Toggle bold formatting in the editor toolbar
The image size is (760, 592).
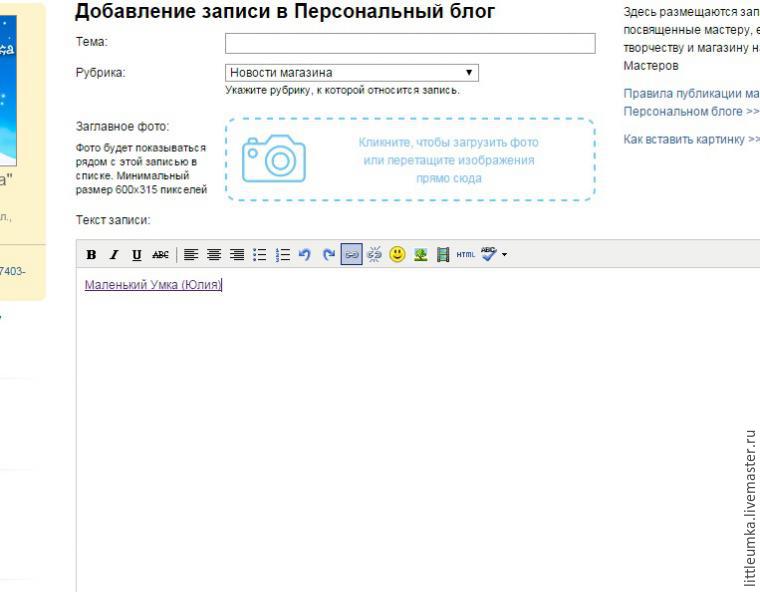coord(91,255)
